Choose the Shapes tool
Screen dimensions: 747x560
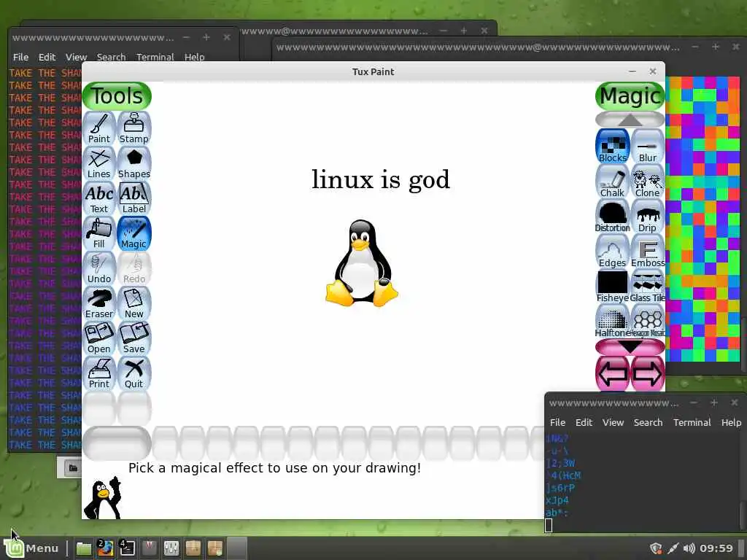coord(134,163)
